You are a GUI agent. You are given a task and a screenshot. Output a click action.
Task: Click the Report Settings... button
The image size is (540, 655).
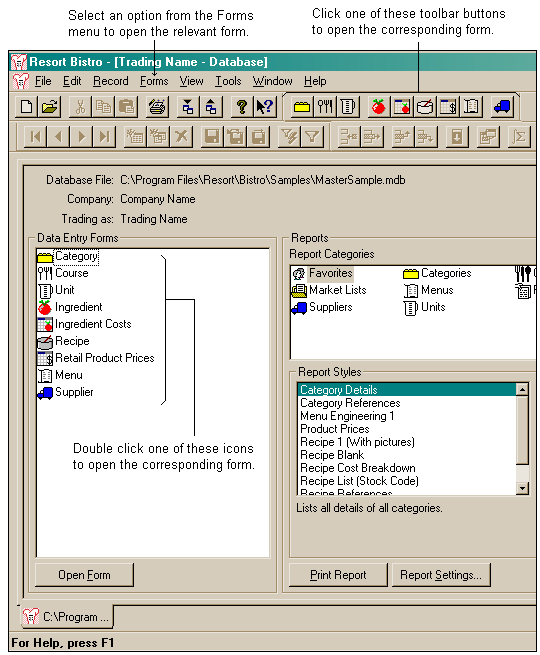441,575
